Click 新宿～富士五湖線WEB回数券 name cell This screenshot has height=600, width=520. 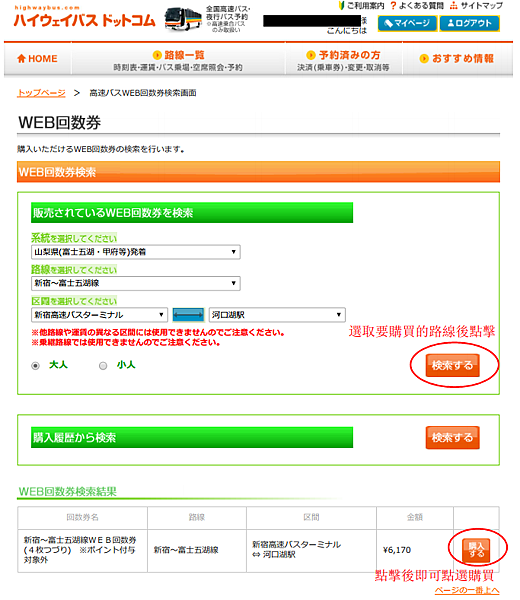click(x=83, y=551)
